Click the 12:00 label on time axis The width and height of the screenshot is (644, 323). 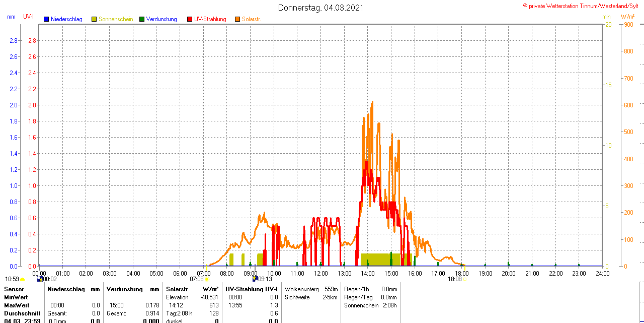pyautogui.click(x=320, y=273)
